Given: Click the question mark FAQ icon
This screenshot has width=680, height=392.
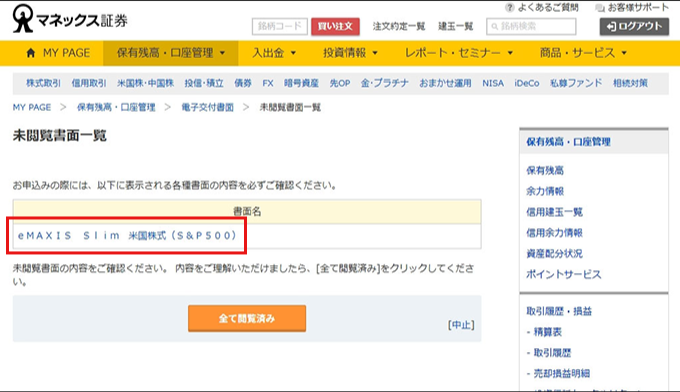Looking at the screenshot, I should 510,7.
